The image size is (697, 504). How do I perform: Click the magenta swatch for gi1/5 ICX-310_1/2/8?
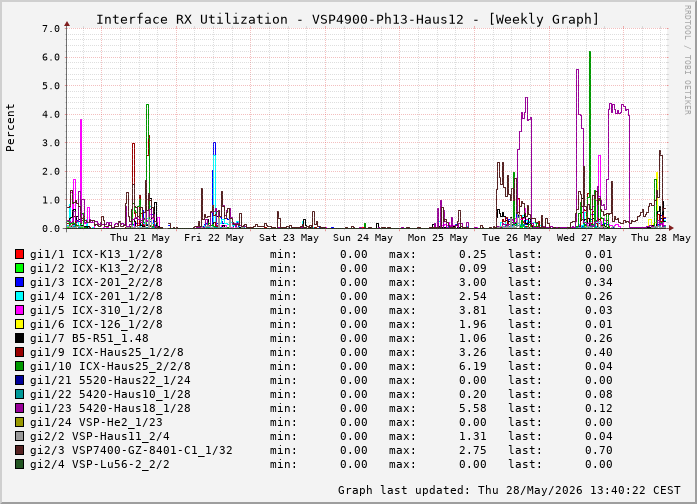(19, 310)
